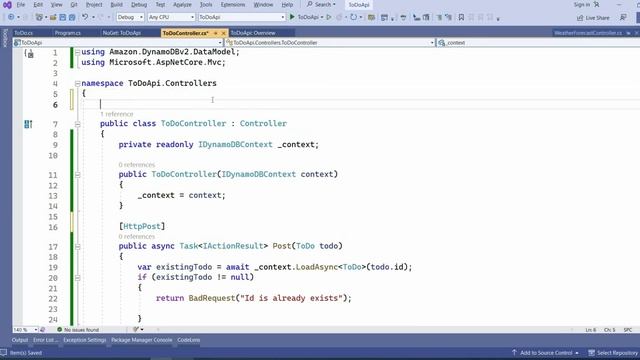Viewport: 640px width, 360px height.
Task: Click Add to Source Control
Action: [546, 353]
